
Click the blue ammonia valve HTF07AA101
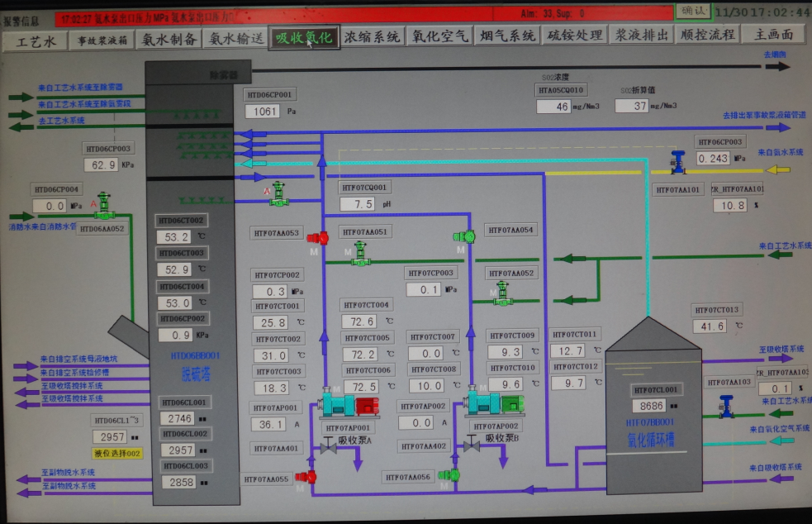(677, 163)
